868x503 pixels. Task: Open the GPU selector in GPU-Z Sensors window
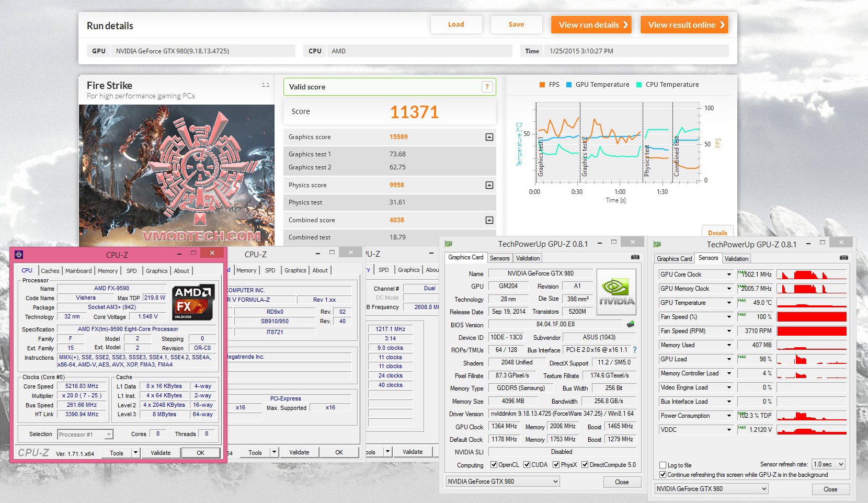pyautogui.click(x=712, y=489)
